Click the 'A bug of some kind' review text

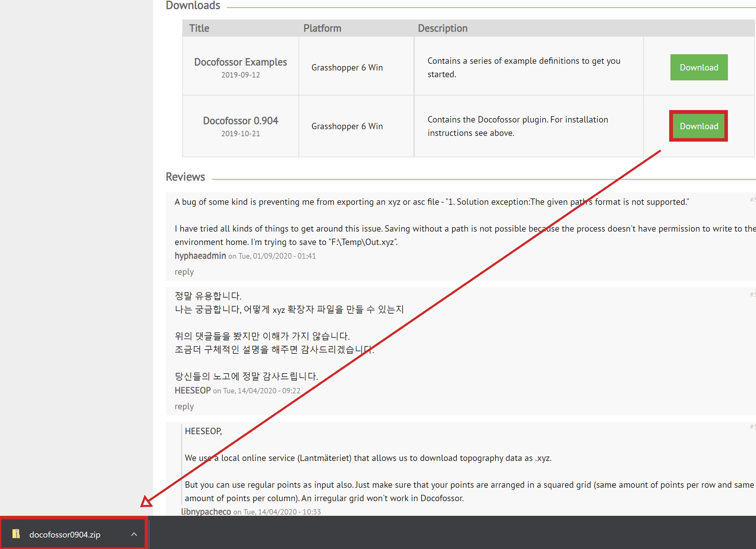point(432,202)
